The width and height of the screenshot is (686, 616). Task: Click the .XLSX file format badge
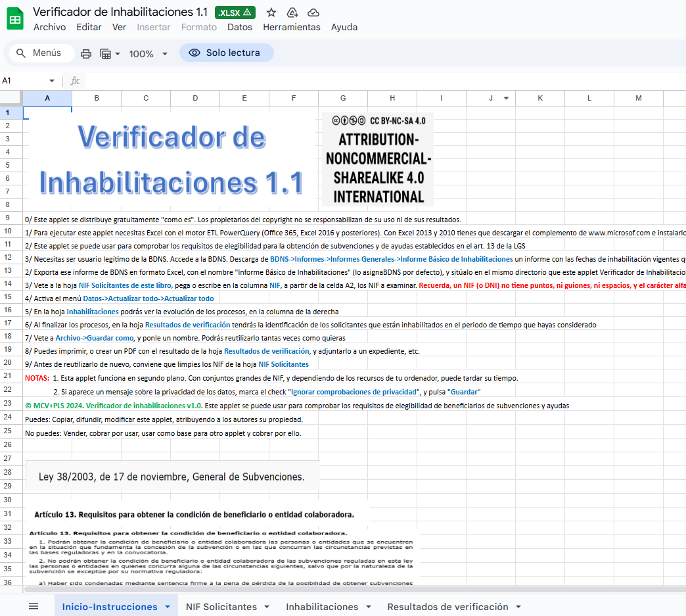[235, 12]
